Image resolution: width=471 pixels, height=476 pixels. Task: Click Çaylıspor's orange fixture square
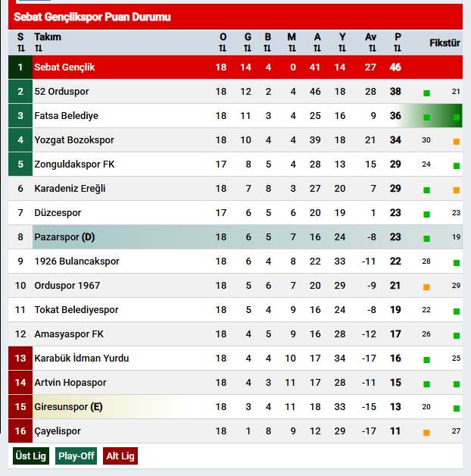(426, 432)
